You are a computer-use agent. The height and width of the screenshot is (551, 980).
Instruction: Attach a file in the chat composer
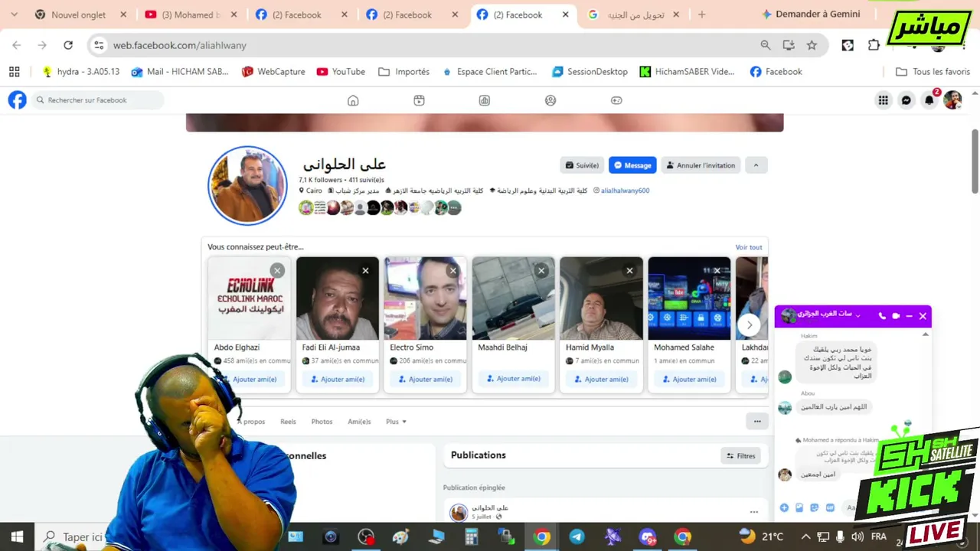tap(799, 507)
